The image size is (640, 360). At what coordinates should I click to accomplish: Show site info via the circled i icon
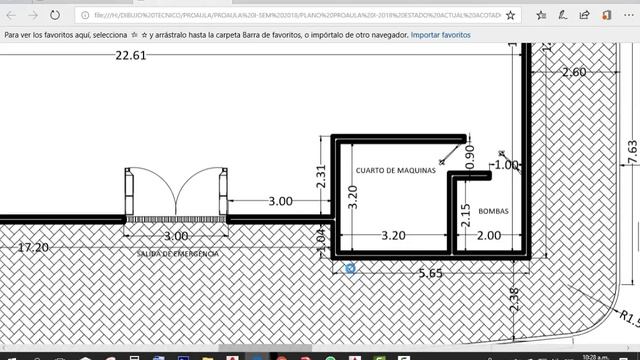click(85, 16)
